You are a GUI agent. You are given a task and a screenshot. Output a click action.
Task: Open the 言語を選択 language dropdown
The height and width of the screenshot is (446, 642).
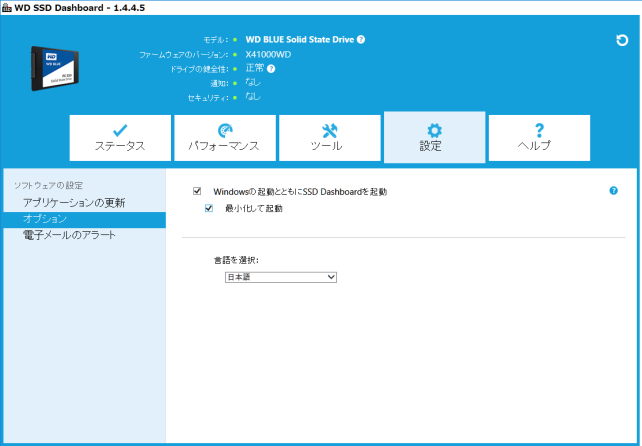(x=281, y=277)
